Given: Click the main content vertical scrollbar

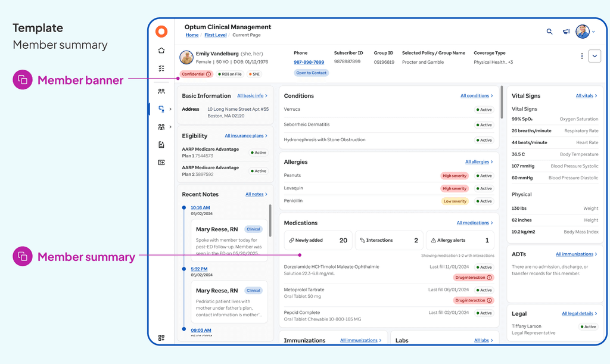Looking at the screenshot, I should coord(502,102).
